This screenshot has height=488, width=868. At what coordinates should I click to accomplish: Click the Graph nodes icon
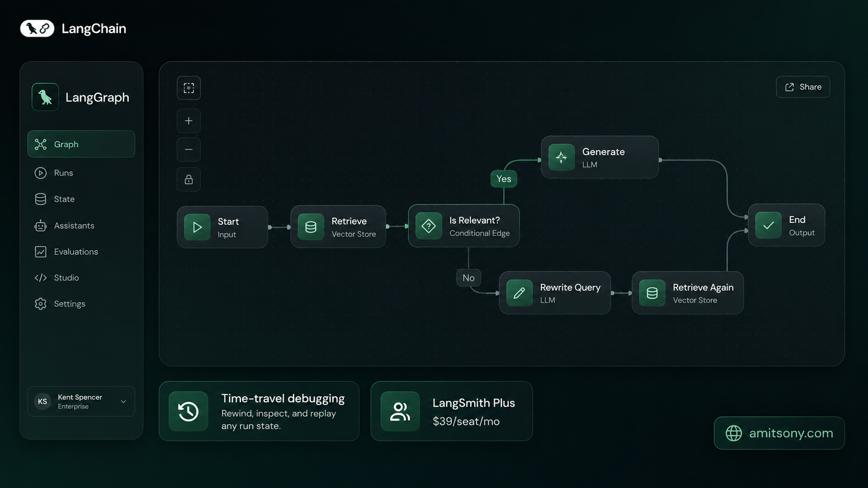click(41, 144)
